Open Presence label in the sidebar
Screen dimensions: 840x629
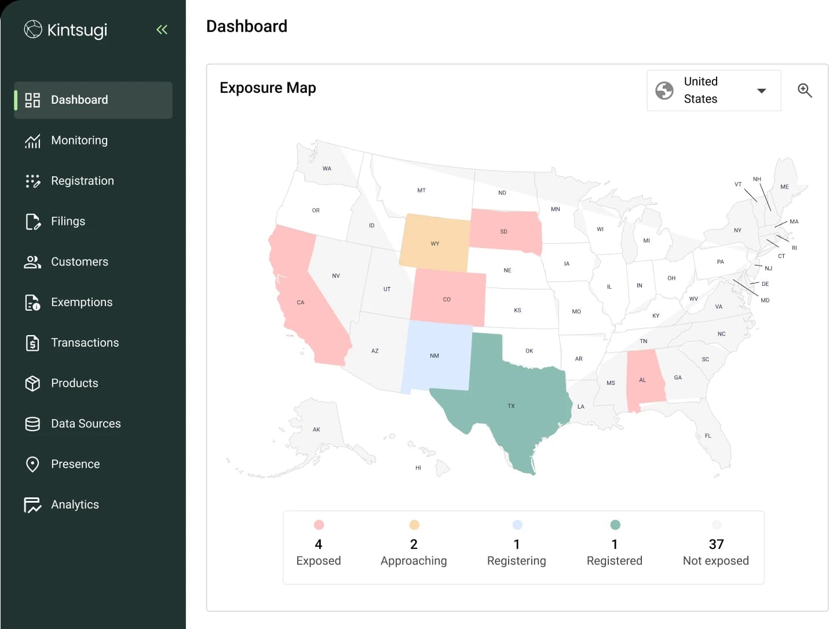pyautogui.click(x=75, y=464)
